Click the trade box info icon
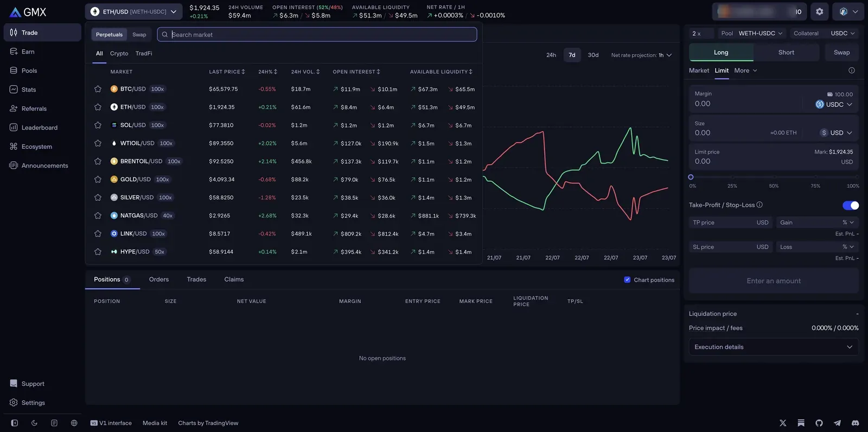Image resolution: width=868 pixels, height=432 pixels. coord(852,71)
